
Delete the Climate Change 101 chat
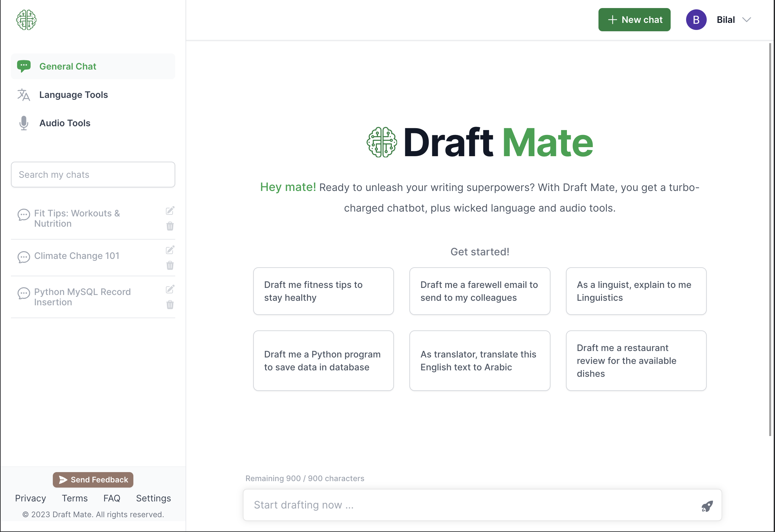click(170, 266)
